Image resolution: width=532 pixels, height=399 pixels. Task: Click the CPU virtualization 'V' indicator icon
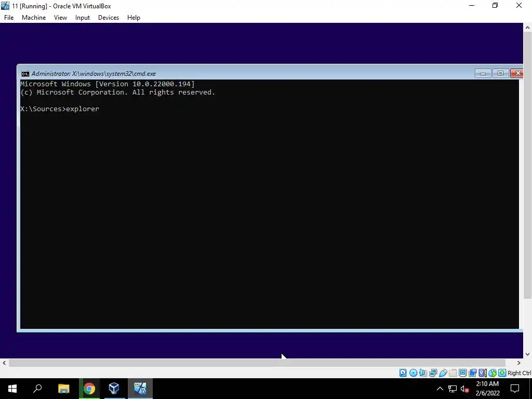482,373
